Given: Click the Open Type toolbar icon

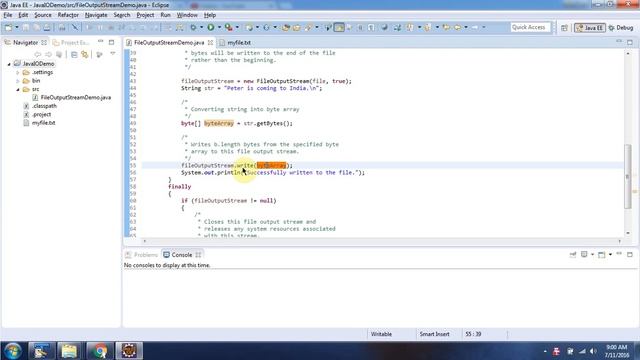Looking at the screenshot, I should tap(286, 27).
